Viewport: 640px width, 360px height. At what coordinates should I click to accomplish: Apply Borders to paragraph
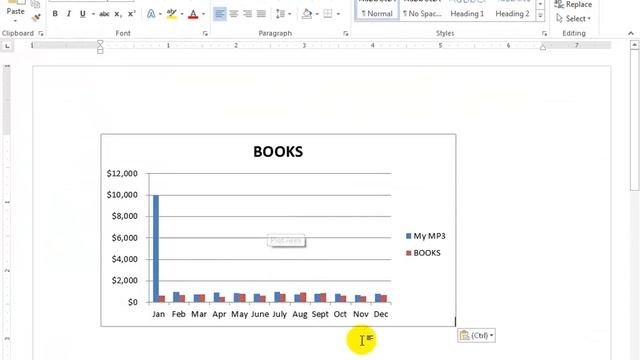pos(328,14)
